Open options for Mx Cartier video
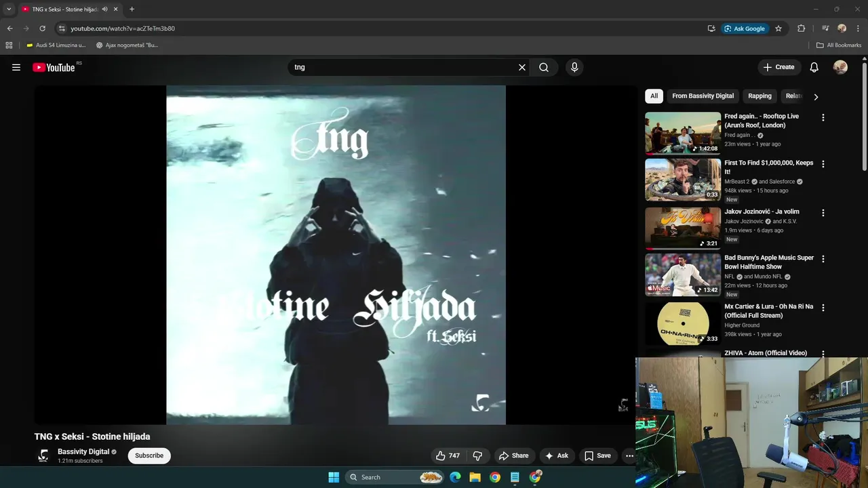The image size is (868, 488). (x=823, y=308)
